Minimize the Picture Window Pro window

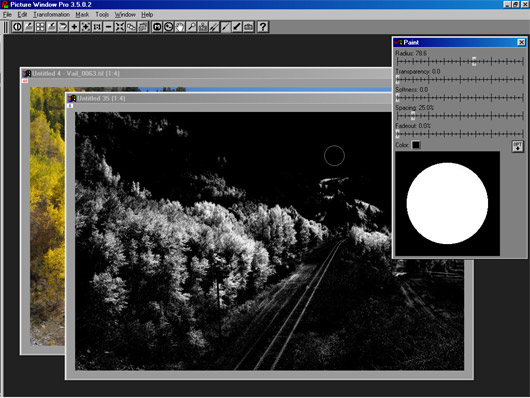point(507,4)
